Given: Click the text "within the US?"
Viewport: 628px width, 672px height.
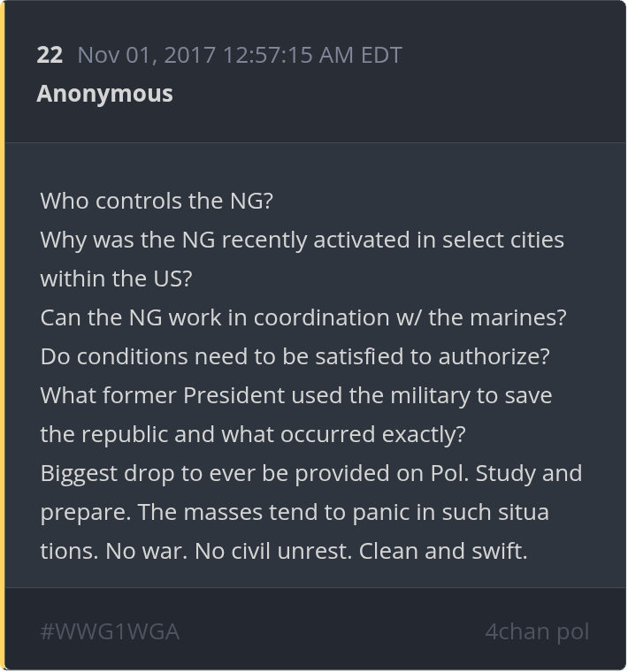Looking at the screenshot, I should pyautogui.click(x=116, y=279).
